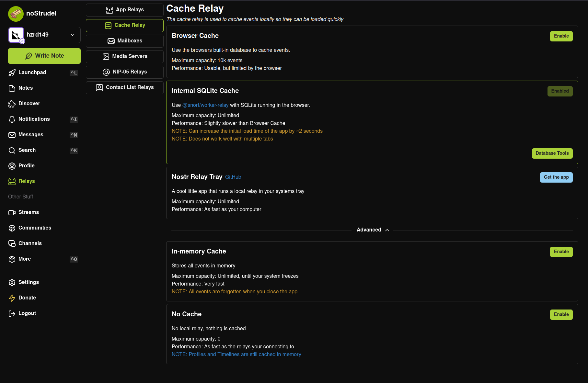Image resolution: width=588 pixels, height=383 pixels.
Task: Open Database Tools for SQLite cache
Action: [x=552, y=153]
